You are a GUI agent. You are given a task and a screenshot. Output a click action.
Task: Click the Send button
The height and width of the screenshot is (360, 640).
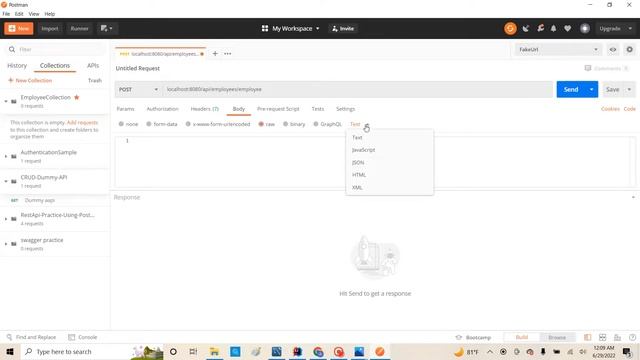click(571, 89)
